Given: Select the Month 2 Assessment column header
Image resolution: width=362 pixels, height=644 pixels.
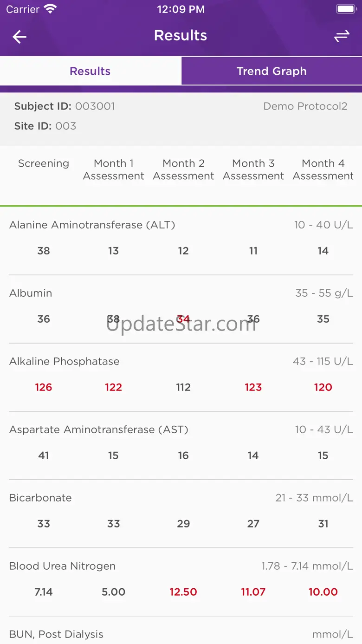Looking at the screenshot, I should pyautogui.click(x=183, y=169).
